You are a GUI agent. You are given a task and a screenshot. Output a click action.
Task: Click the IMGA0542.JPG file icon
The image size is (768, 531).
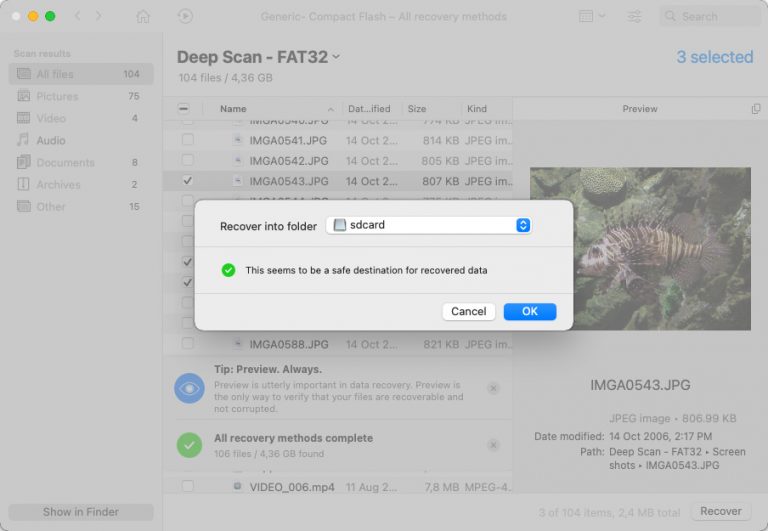pyautogui.click(x=238, y=160)
